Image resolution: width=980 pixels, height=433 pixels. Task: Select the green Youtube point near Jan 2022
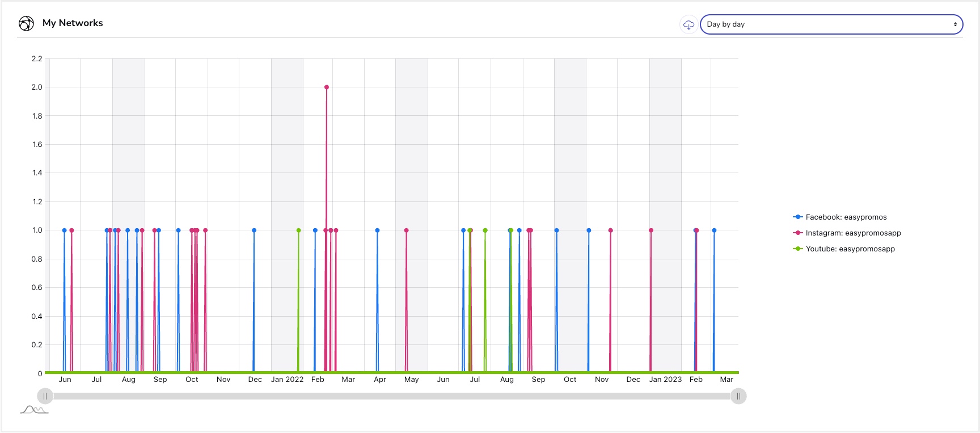(299, 230)
